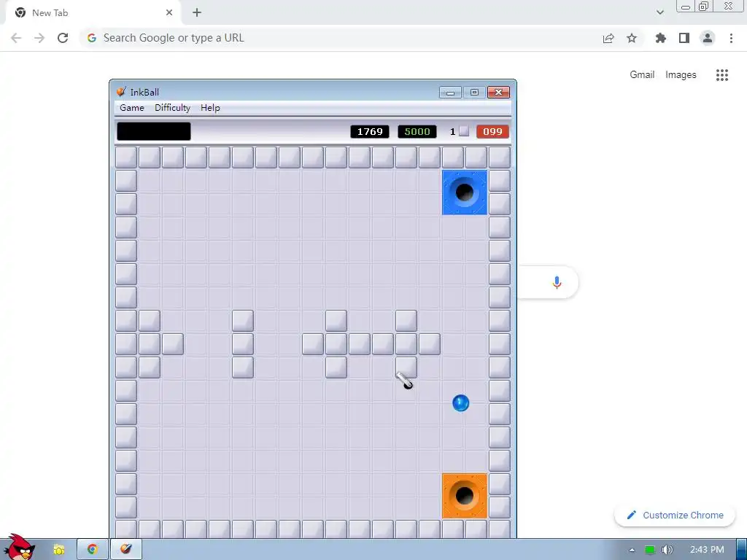Click the 1769 score counter

370,131
